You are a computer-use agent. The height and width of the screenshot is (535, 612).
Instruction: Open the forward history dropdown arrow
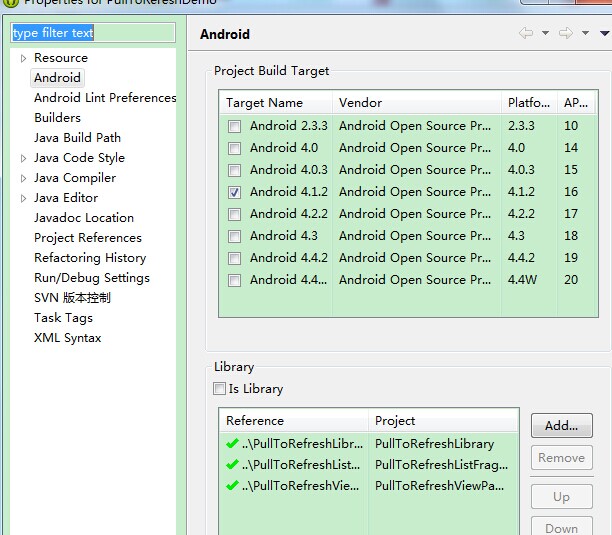pos(585,33)
